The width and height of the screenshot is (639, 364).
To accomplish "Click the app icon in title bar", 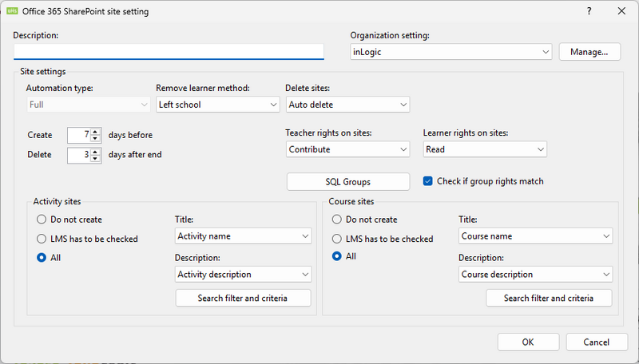I will point(12,11).
